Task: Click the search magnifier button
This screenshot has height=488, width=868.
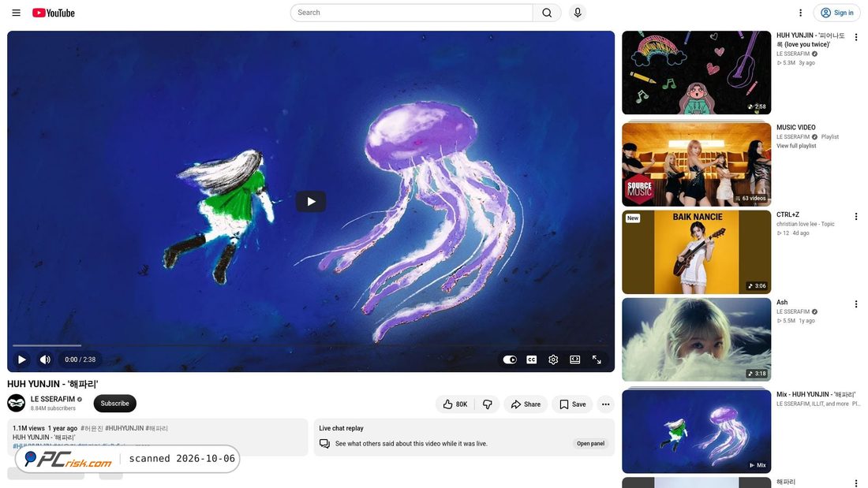Action: (547, 13)
